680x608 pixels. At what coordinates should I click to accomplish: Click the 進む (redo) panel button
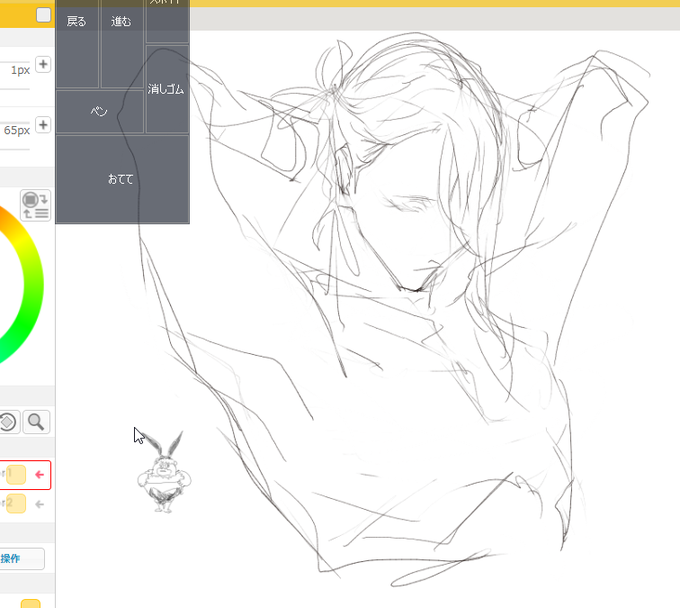pos(122,43)
